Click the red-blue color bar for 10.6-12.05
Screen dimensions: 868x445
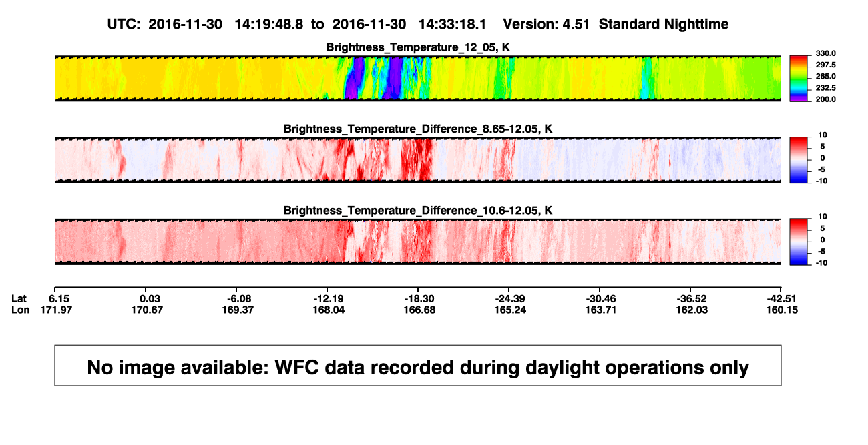(x=799, y=242)
